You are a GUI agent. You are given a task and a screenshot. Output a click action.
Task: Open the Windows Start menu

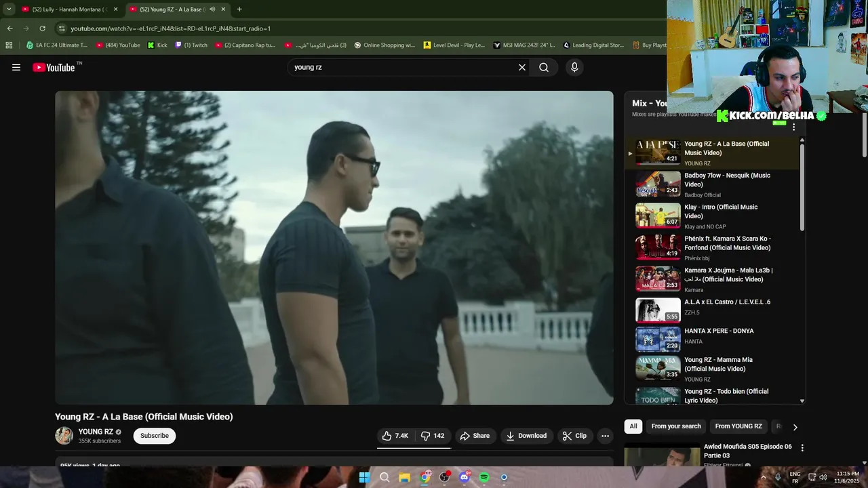(365, 477)
